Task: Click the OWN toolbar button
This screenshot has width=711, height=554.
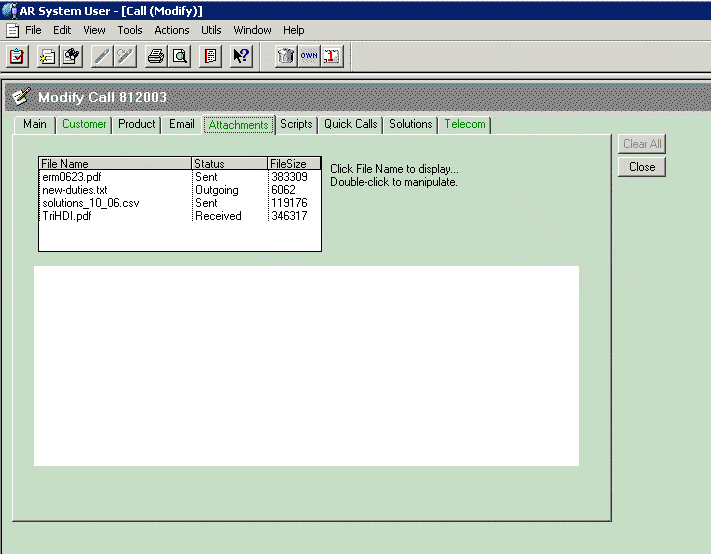Action: (x=309, y=57)
